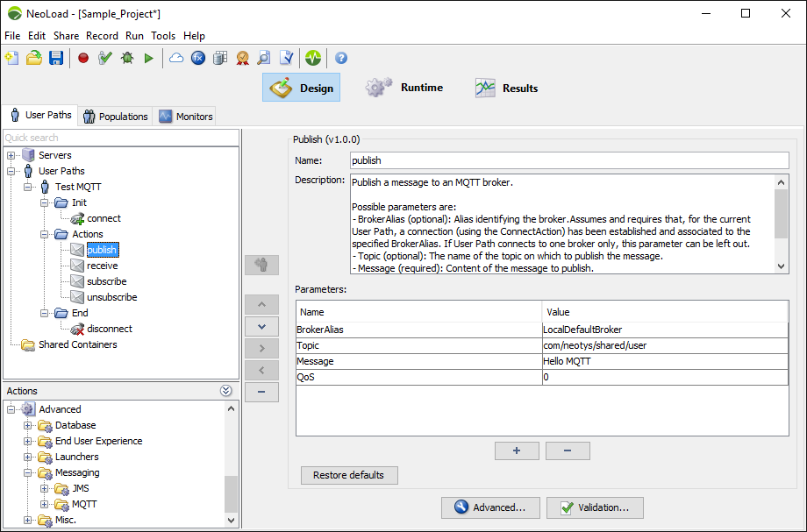Click the green Play scenario icon
This screenshot has width=807, height=532.
click(x=149, y=59)
